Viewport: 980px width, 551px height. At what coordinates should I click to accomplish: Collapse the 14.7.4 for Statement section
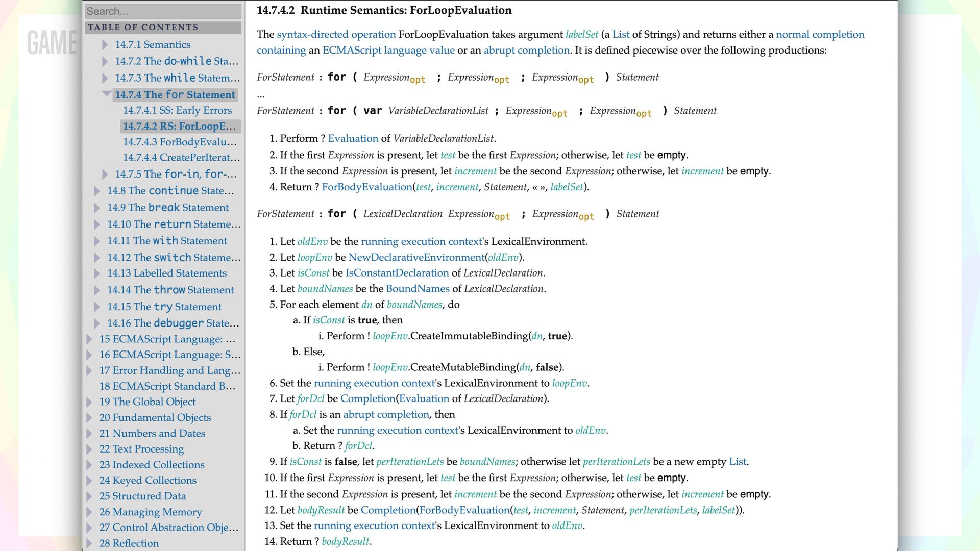pyautogui.click(x=106, y=94)
